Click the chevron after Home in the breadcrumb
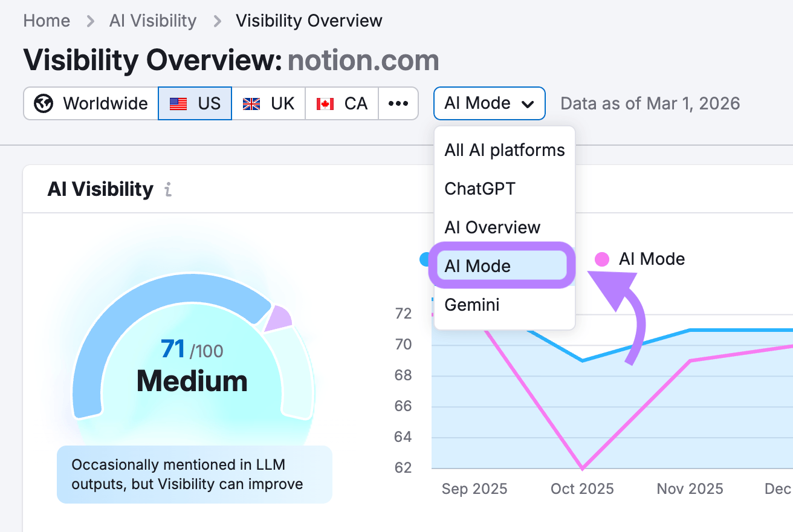This screenshot has height=532, width=793. 89,21
